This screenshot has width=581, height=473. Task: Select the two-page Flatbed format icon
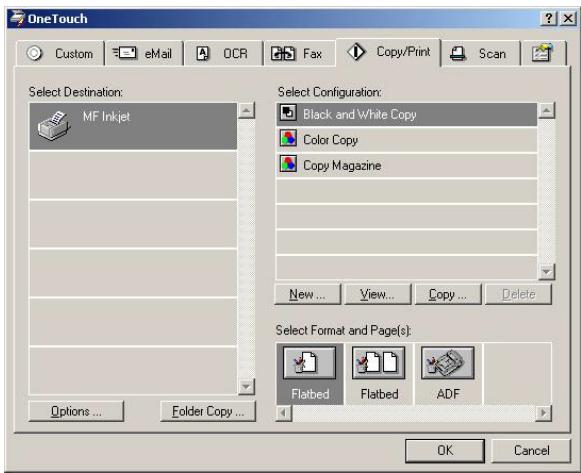coord(378,363)
